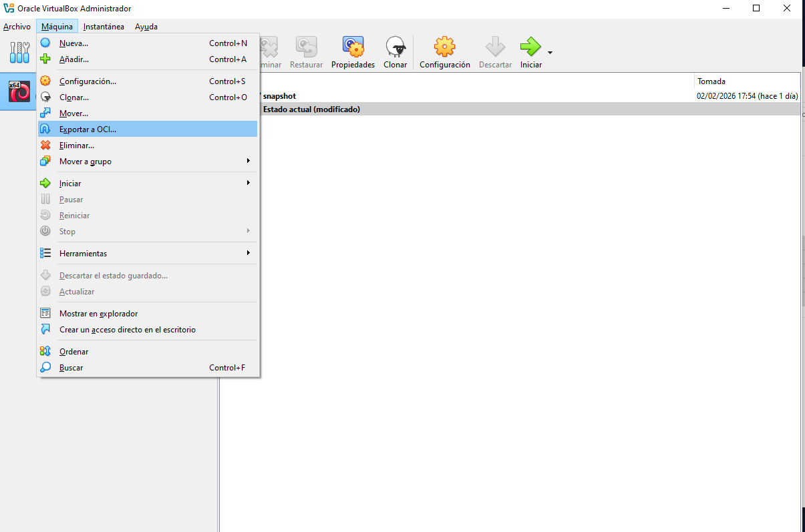This screenshot has height=532, width=805.
Task: Select Crear un acceso directo en el escritorio
Action: 148,329
